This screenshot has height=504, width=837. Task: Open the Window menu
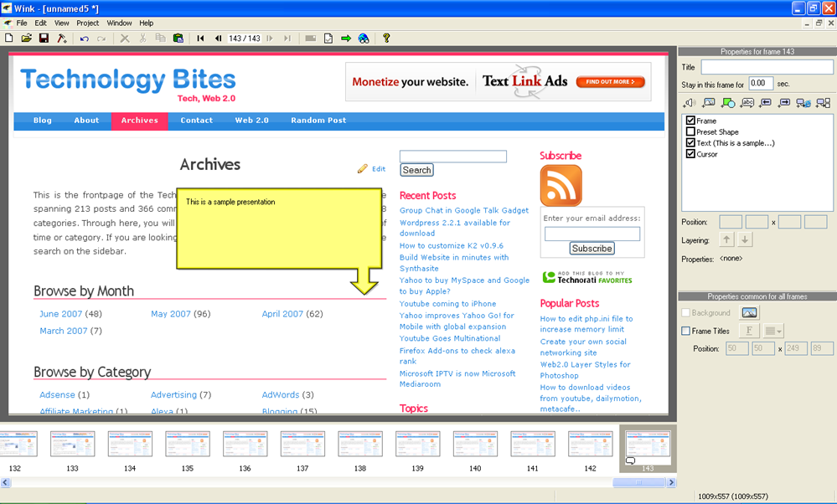119,23
